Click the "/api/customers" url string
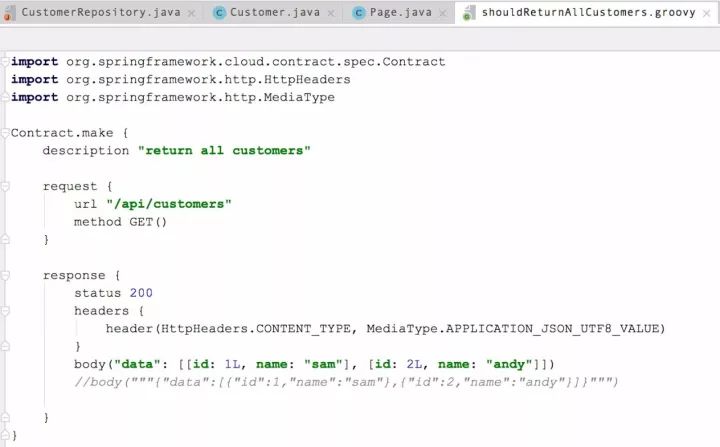This screenshot has width=720, height=447. tap(169, 204)
